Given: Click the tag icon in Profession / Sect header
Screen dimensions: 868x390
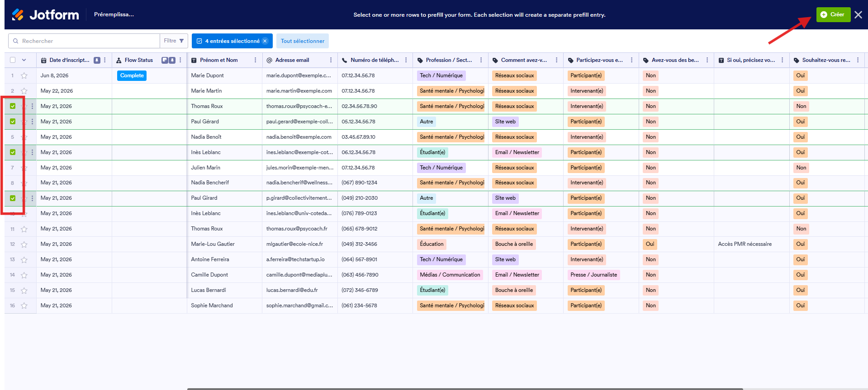Looking at the screenshot, I should pos(420,60).
